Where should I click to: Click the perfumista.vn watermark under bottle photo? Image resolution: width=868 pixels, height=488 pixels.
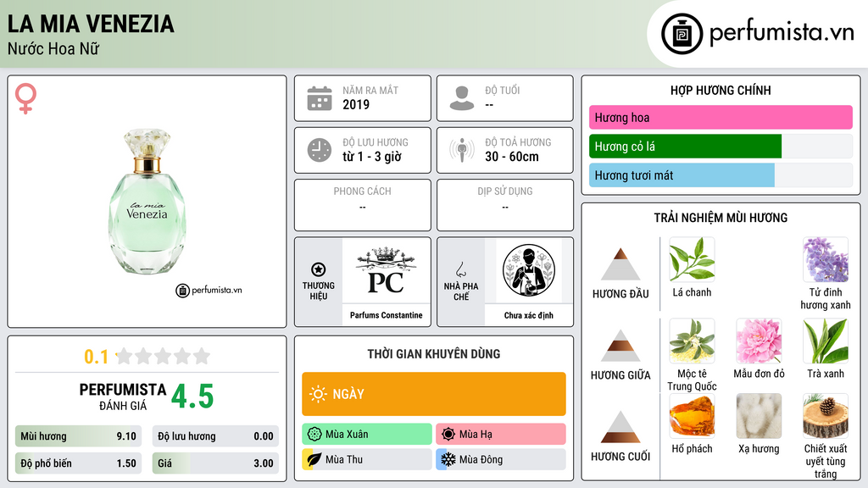pos(209,290)
